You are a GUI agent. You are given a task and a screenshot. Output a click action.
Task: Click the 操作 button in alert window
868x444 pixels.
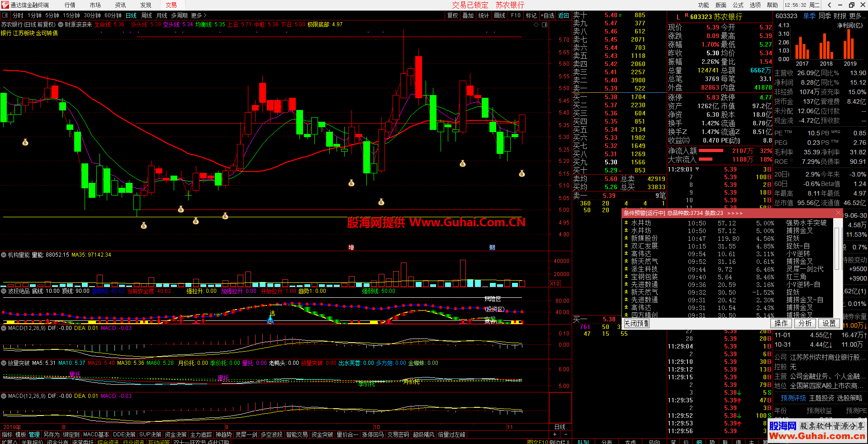(781, 323)
